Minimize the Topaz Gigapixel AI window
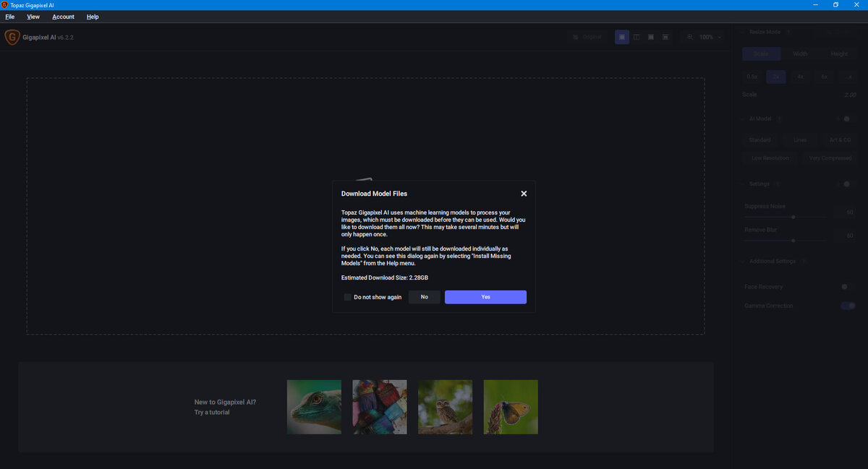The width and height of the screenshot is (868, 469). click(x=815, y=5)
